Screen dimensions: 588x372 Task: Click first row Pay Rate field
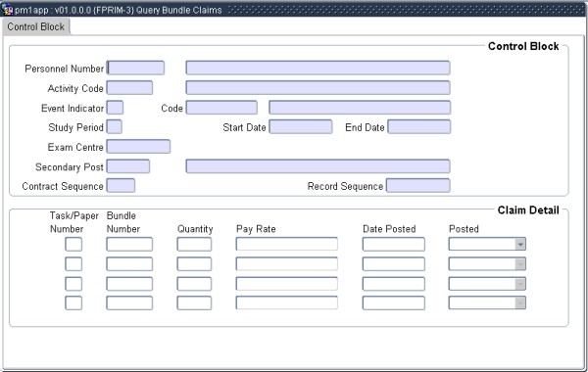point(286,245)
